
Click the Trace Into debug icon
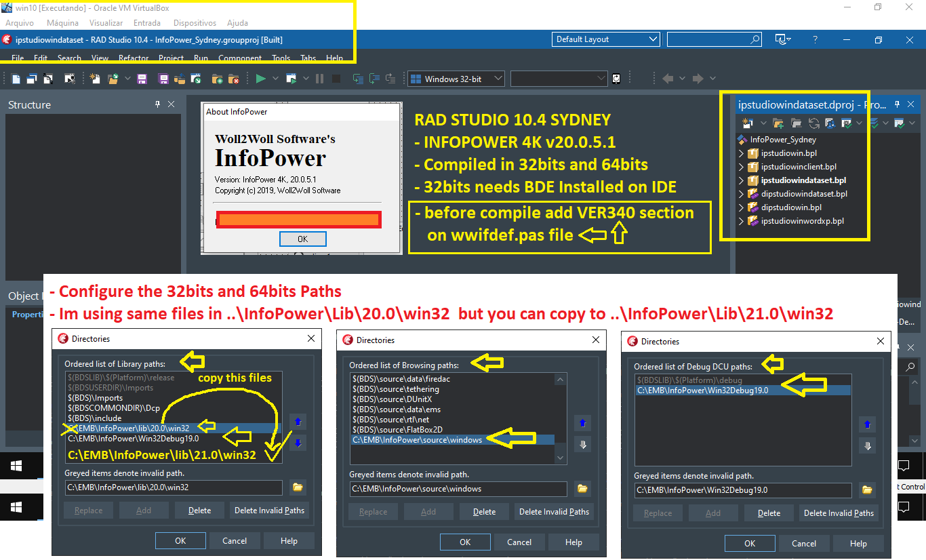pos(357,79)
